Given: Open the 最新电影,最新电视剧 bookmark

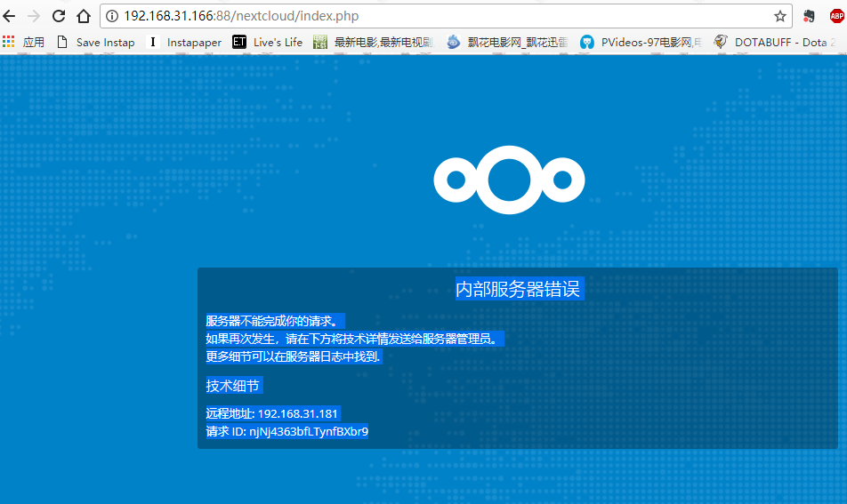Looking at the screenshot, I should click(374, 42).
